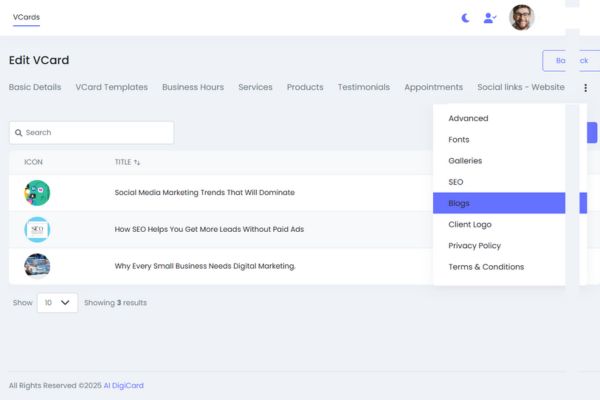Open the Show 10 per-page dropdown
The height and width of the screenshot is (400, 600).
57,303
